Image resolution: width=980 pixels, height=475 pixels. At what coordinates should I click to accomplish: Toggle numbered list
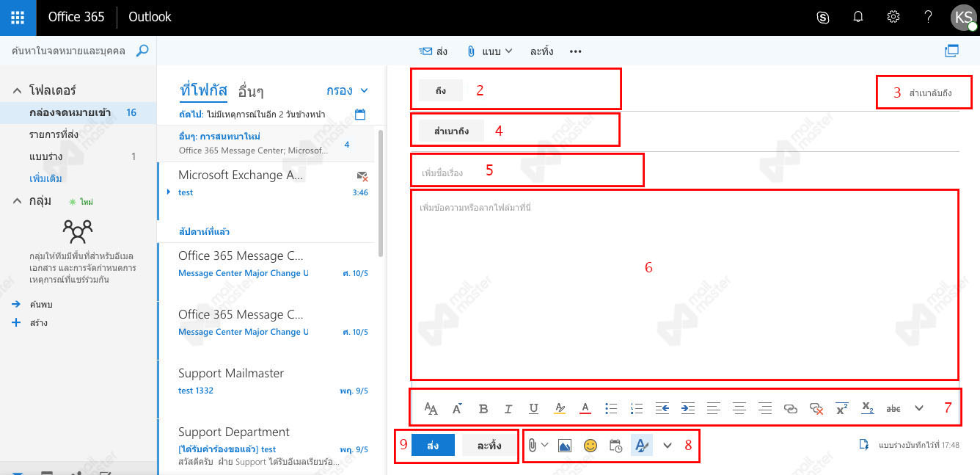(637, 409)
